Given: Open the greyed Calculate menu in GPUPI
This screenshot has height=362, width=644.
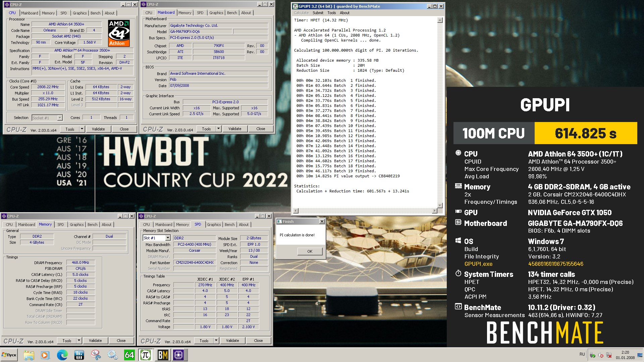Looking at the screenshot, I should [301, 13].
